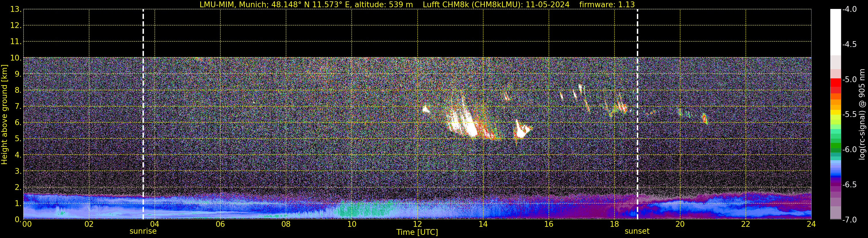Click the '13.' height axis tick label
Image resolution: width=868 pixels, height=238 pixels.
(x=16, y=9)
